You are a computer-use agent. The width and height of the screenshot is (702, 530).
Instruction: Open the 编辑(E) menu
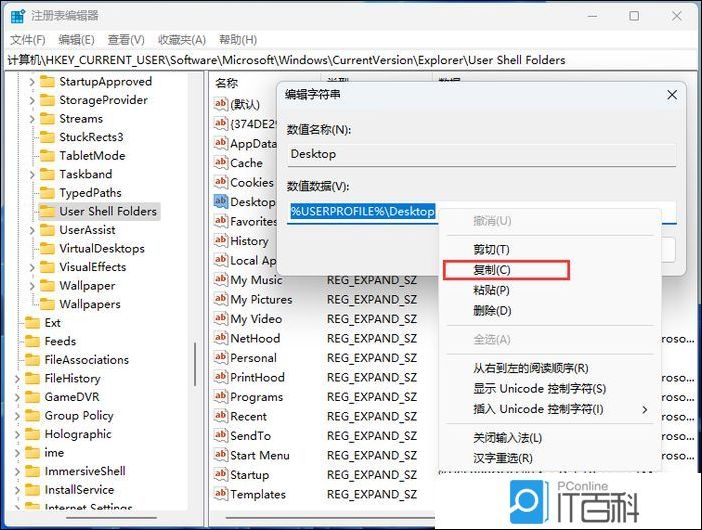[x=77, y=40]
